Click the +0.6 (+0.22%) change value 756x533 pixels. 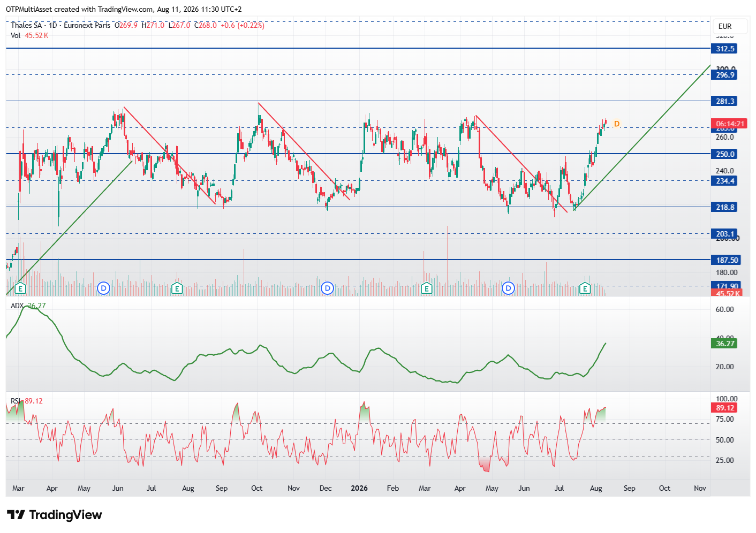pyautogui.click(x=243, y=25)
